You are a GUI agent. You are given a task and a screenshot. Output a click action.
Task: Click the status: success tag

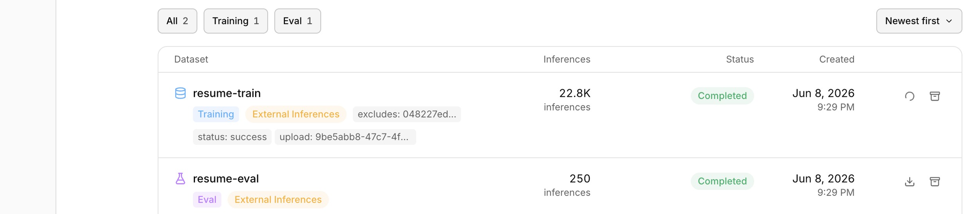[x=232, y=137]
